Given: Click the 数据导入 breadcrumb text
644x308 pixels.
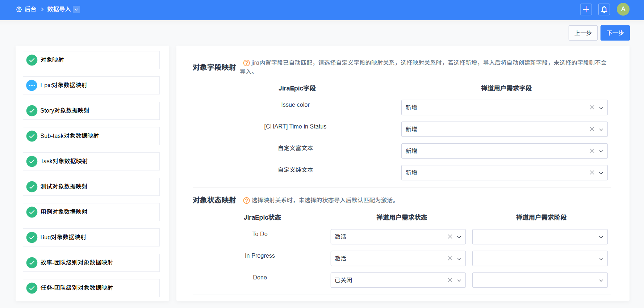Looking at the screenshot, I should pos(59,9).
